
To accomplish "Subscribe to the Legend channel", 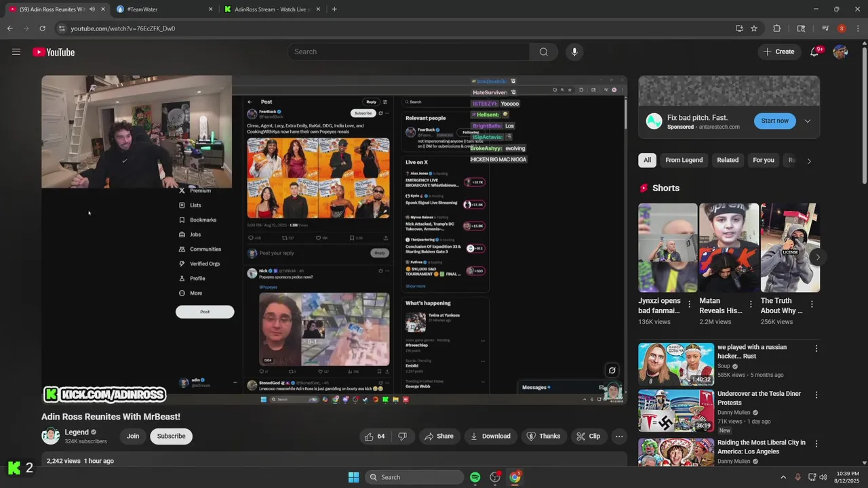I will coord(171,436).
